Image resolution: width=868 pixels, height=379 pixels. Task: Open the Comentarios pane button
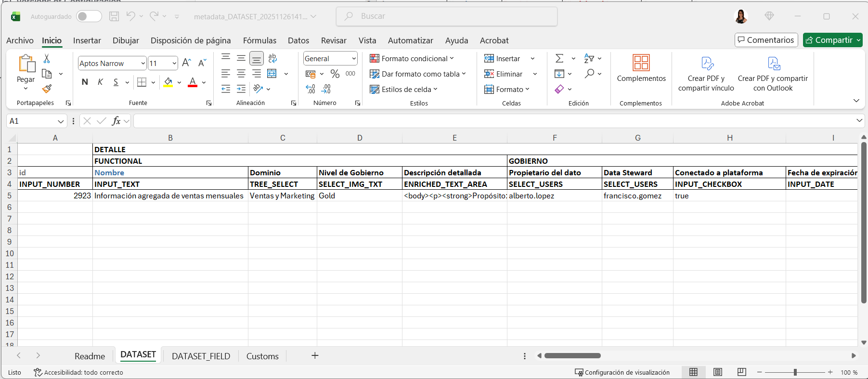tap(766, 40)
